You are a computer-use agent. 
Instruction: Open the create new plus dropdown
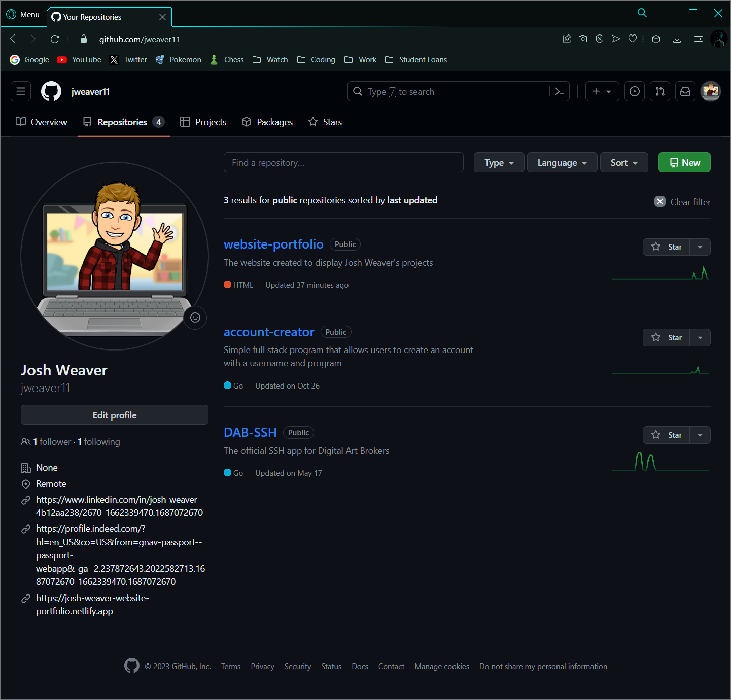[602, 91]
